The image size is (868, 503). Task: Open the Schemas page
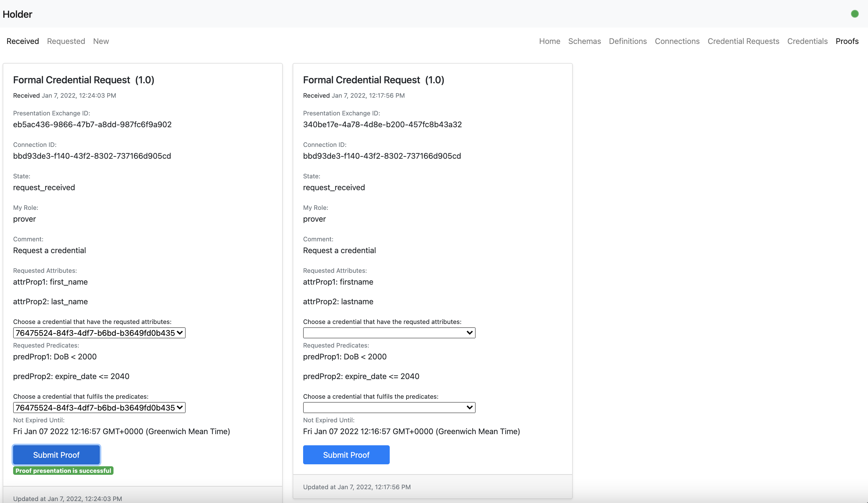[584, 41]
